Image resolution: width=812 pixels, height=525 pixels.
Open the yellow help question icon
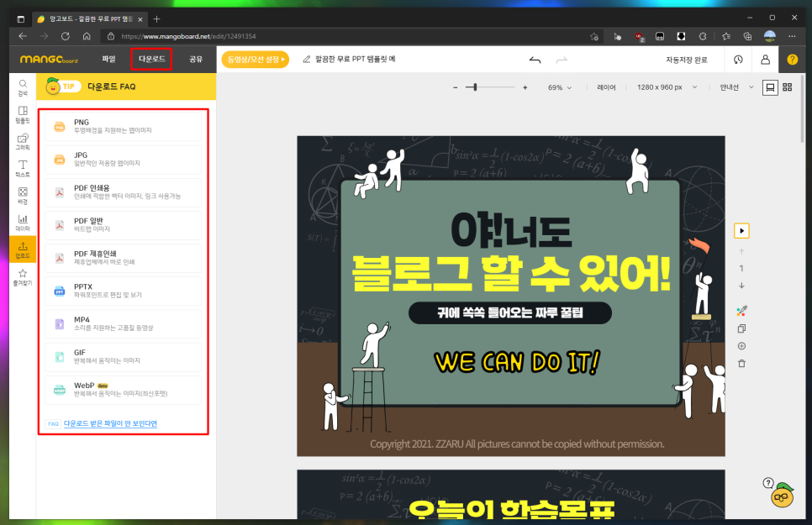click(793, 60)
